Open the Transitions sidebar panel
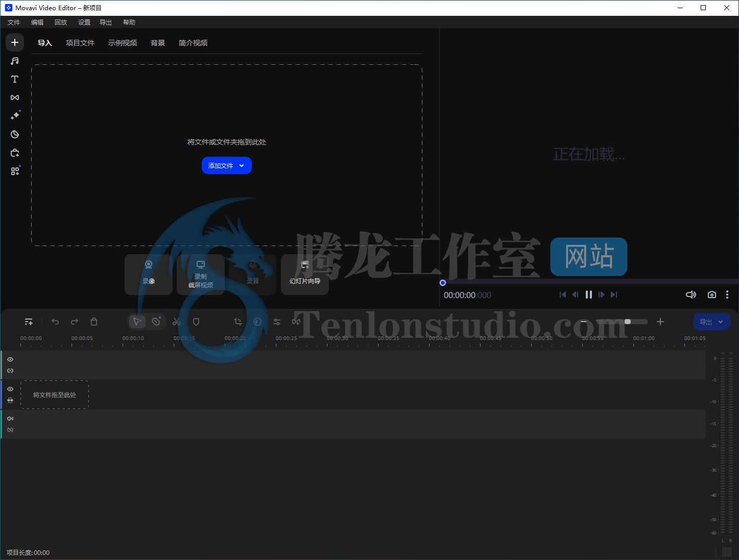 pyautogui.click(x=15, y=98)
